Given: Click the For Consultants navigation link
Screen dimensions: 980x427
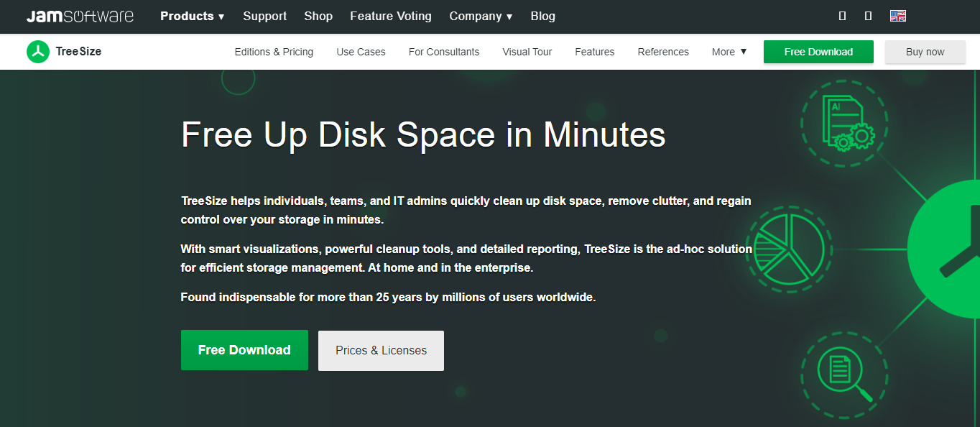Looking at the screenshot, I should click(x=443, y=52).
